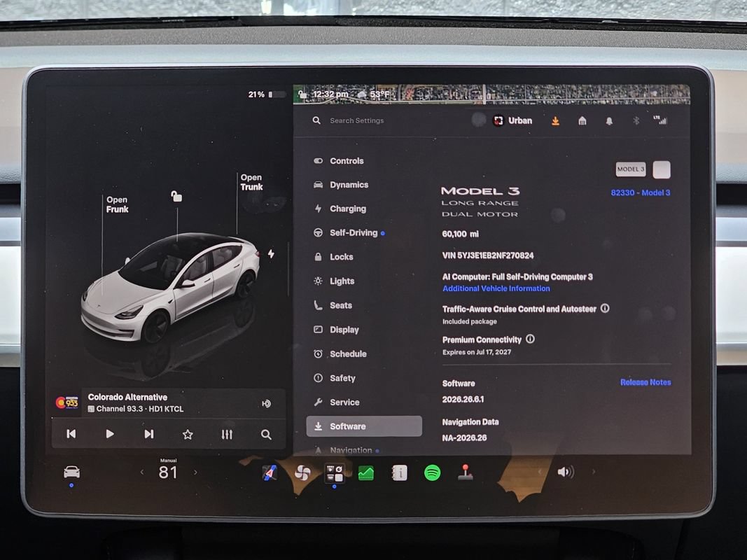Tap the 21% battery indicator
Viewport: 747px width, 560px height.
point(267,94)
